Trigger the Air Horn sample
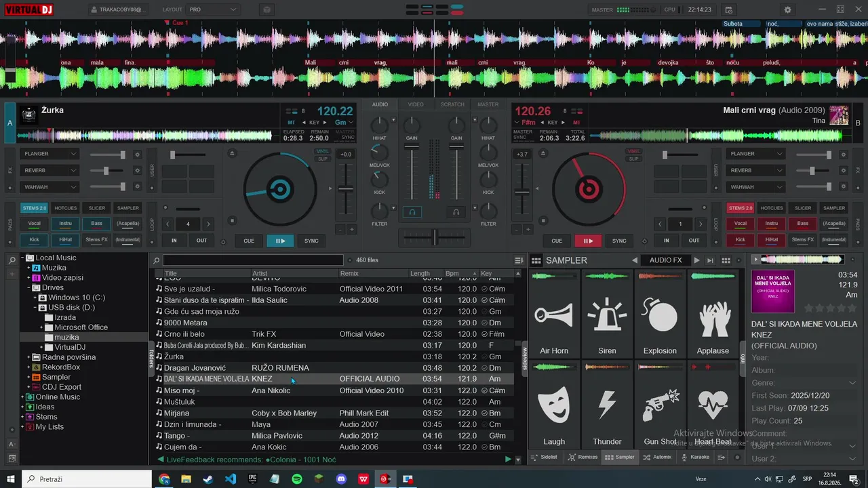Screen dimensions: 868x488 554,314
